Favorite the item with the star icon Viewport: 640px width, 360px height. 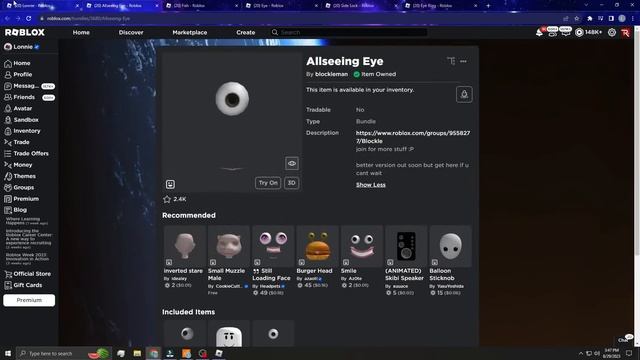(x=167, y=199)
